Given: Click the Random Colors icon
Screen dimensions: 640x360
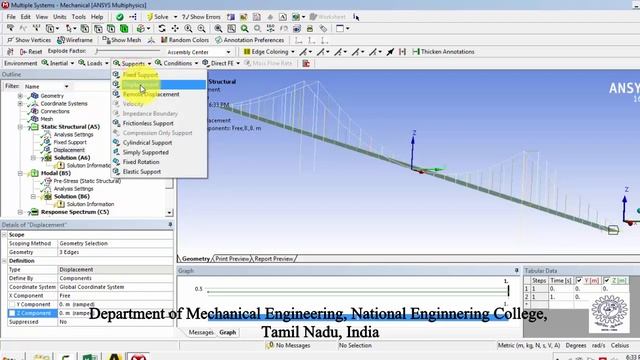Looking at the screenshot, I should (164, 40).
